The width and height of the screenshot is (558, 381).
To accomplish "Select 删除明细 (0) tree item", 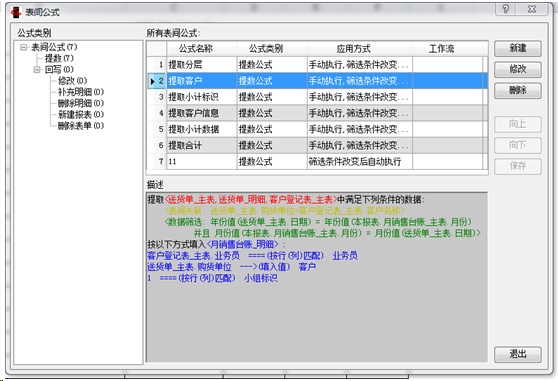I will point(81,103).
